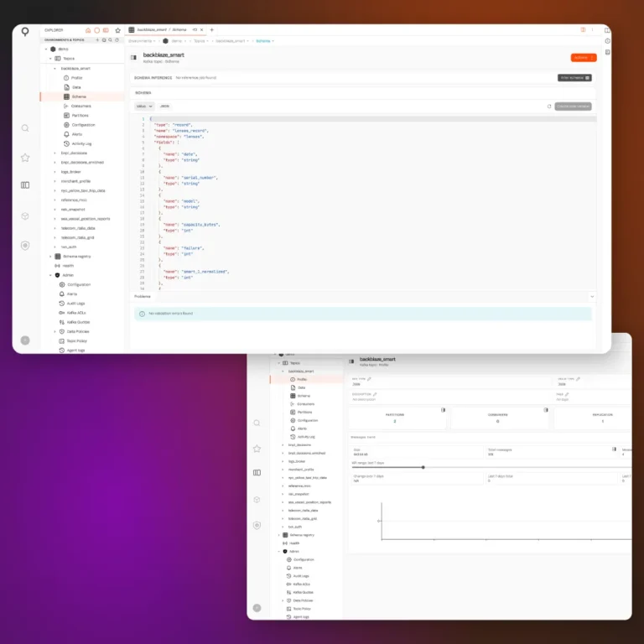Expand txn_auth topic in back window
Viewport: 644px width, 644px height.
coord(283,527)
